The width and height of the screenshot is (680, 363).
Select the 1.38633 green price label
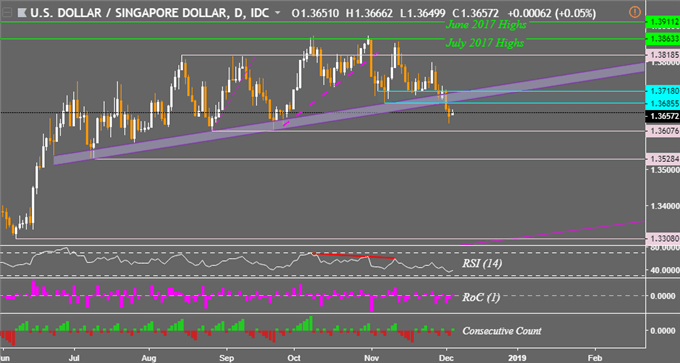[662, 39]
